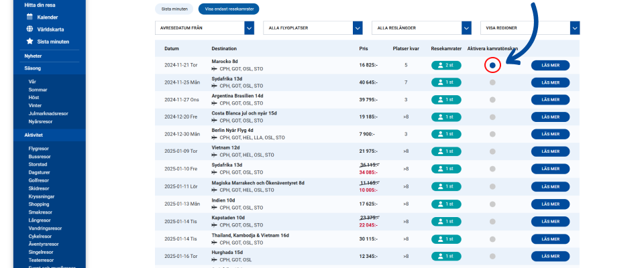Click the airplane icon in the Hurghada row
This screenshot has height=268, width=644.
[215, 260]
